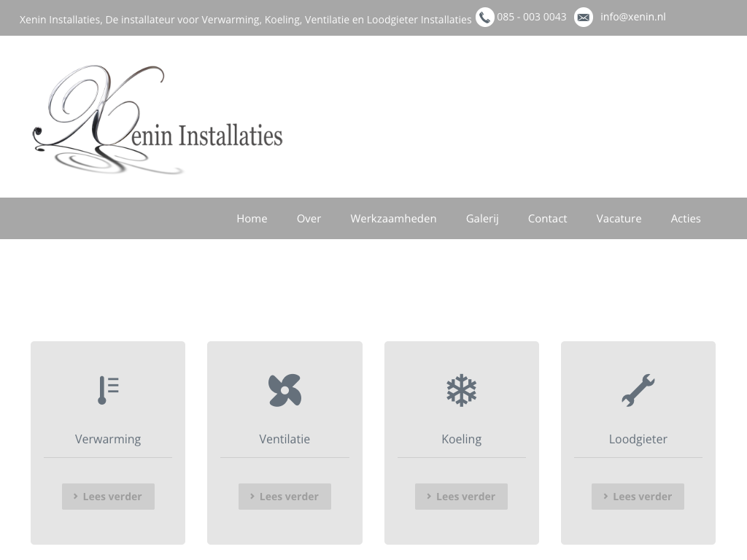Click the fan Ventilatie icon

pos(285,390)
